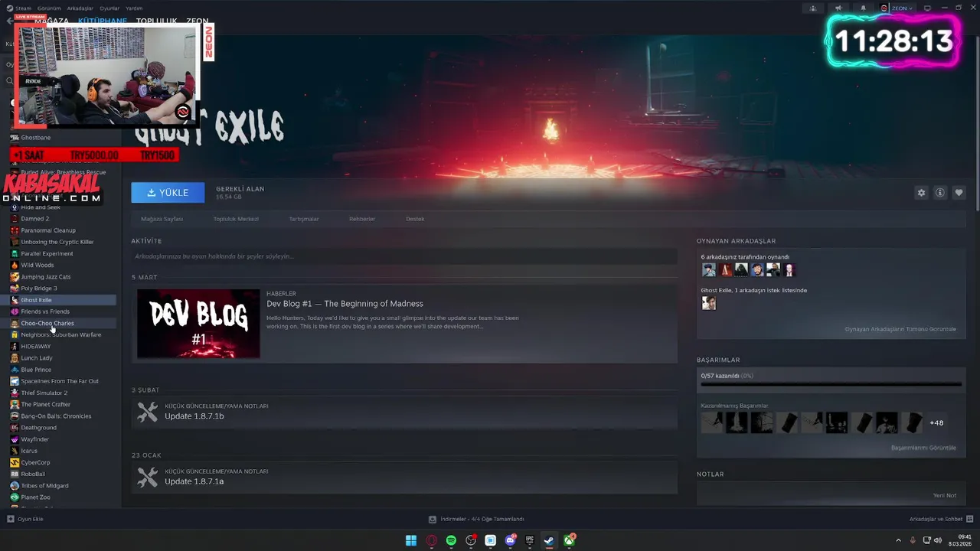Click Başarımlarını Görüntüle link
The image size is (980, 551).
coord(923,448)
